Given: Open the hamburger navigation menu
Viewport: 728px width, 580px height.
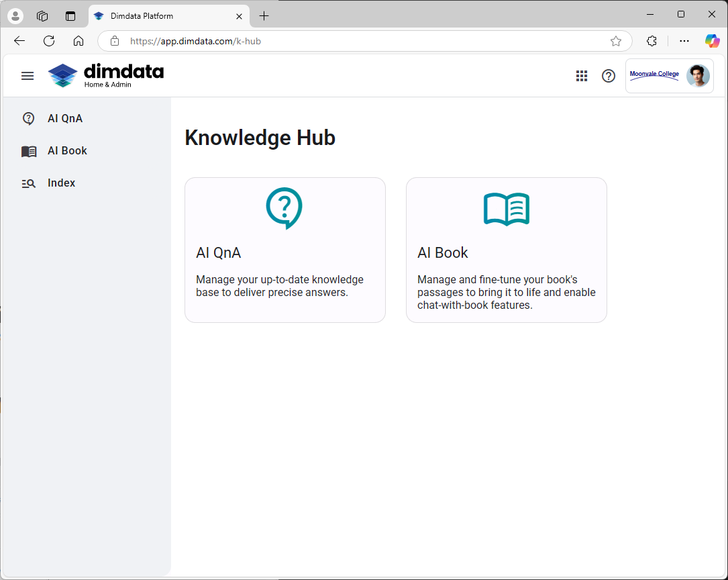Looking at the screenshot, I should pos(28,76).
